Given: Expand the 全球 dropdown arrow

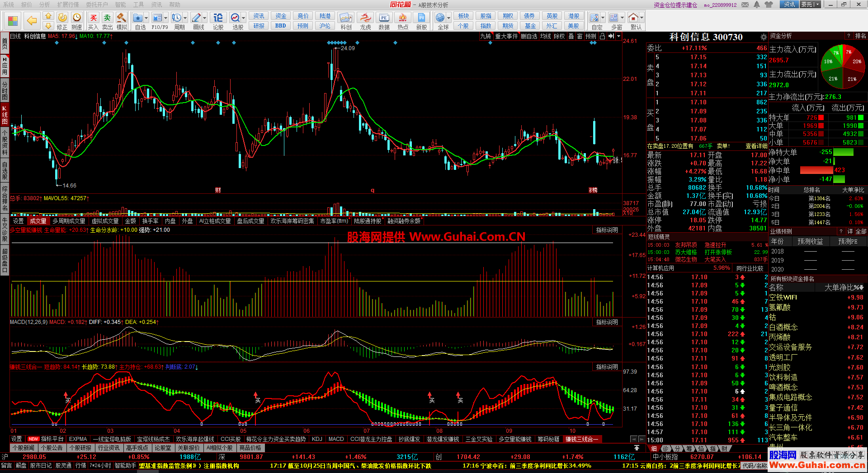Looking at the screenshot, I should pos(448,18).
